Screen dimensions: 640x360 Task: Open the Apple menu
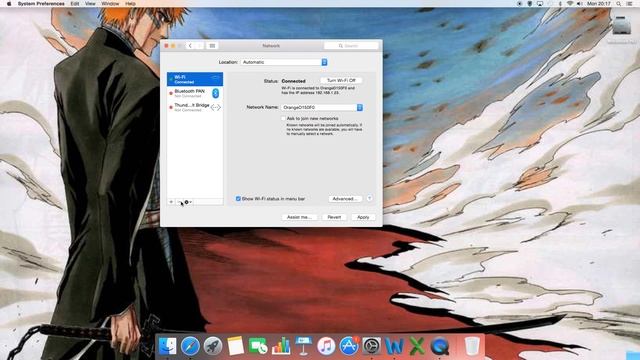click(x=9, y=3)
